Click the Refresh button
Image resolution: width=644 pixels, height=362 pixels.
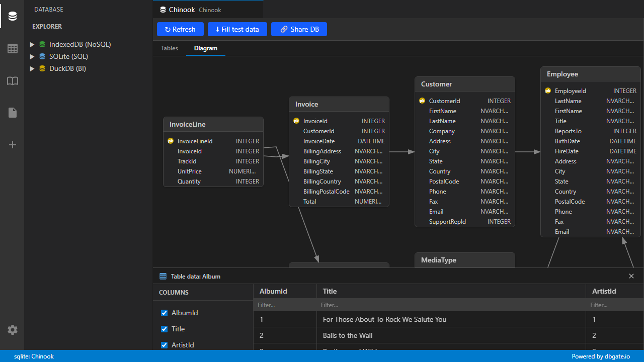click(x=180, y=29)
